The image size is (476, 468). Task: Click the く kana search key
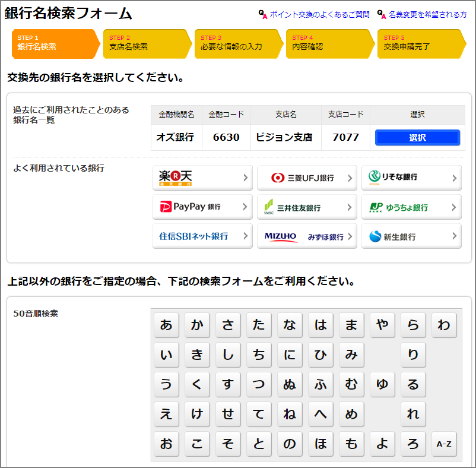tap(197, 384)
